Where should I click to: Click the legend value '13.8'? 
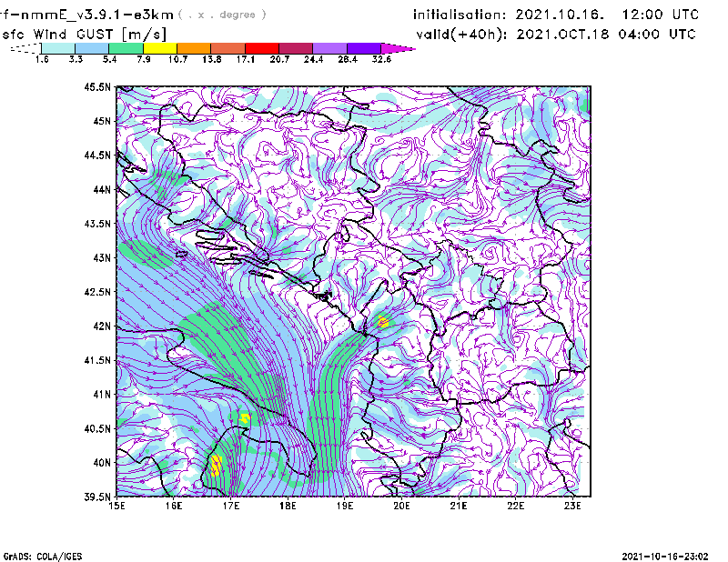(212, 59)
